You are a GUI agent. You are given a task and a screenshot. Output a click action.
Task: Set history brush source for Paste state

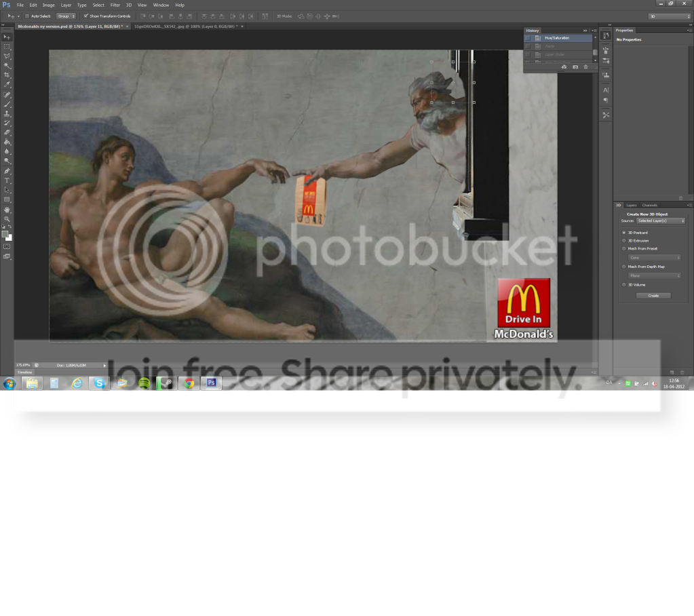[x=528, y=46]
